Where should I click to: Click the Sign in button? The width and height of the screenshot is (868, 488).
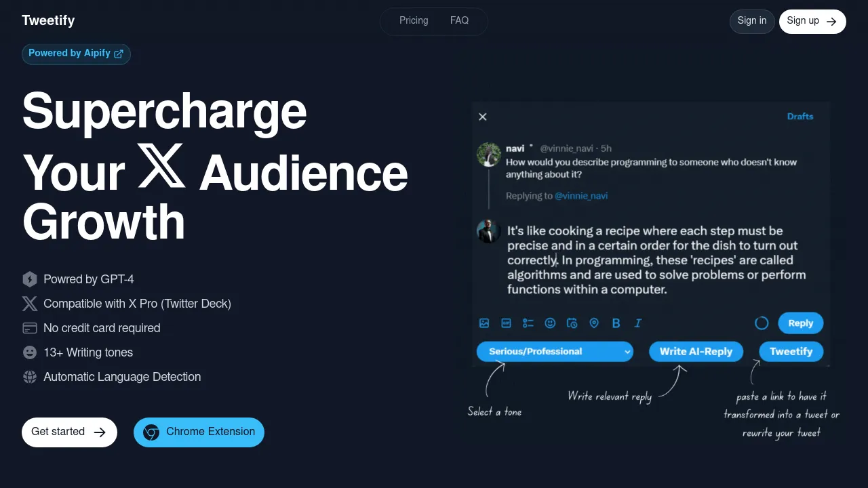(x=752, y=21)
